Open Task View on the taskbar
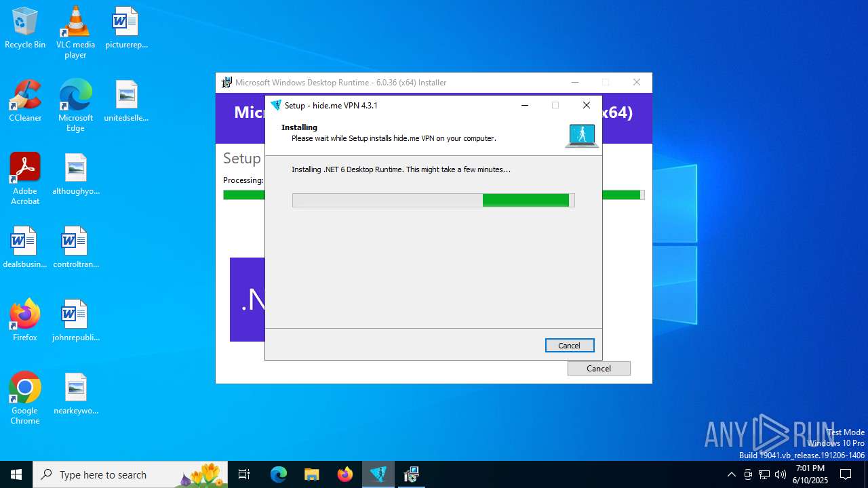868x488 pixels. point(244,474)
